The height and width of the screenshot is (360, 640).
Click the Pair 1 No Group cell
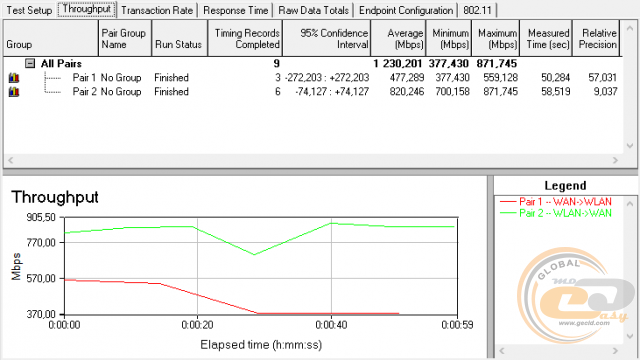(121, 78)
